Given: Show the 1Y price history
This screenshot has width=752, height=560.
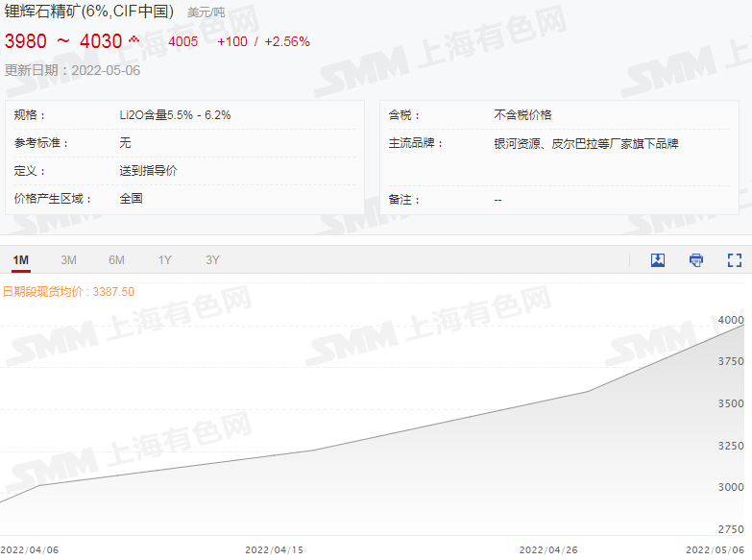Looking at the screenshot, I should 164,260.
